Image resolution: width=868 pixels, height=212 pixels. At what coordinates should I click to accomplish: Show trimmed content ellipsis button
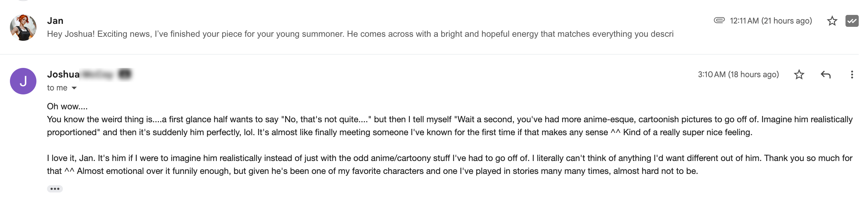(55, 189)
